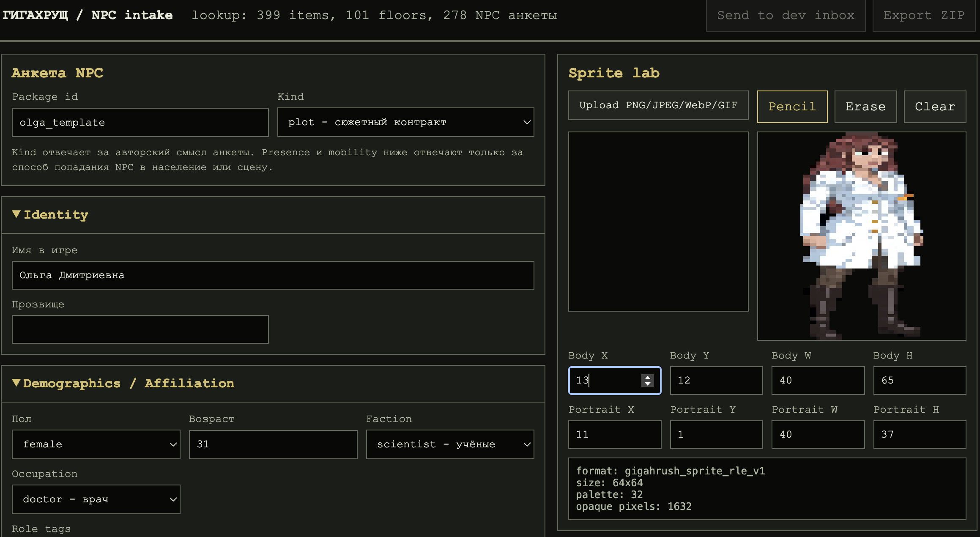980x537 pixels.
Task: Click the Portrait Y field
Action: pyautogui.click(x=716, y=434)
